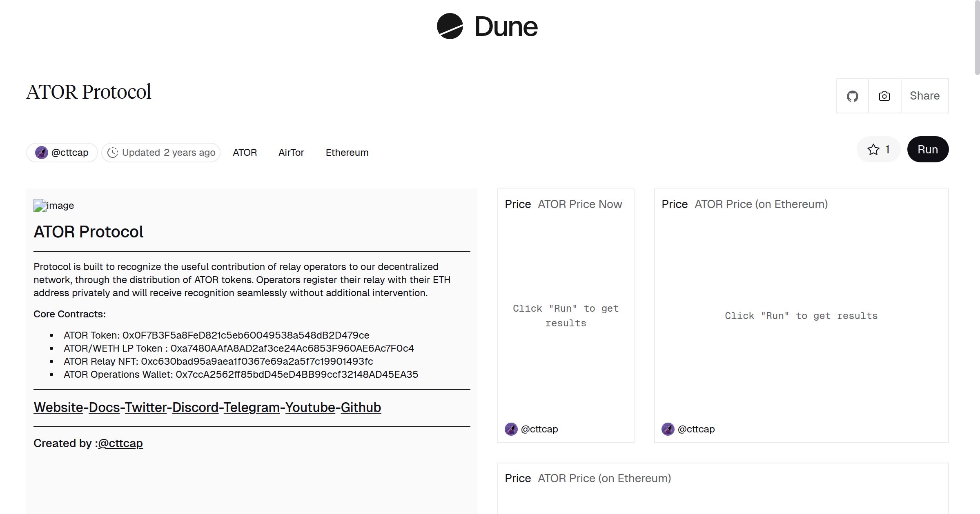This screenshot has width=980, height=514.
Task: Click the Dune logo icon
Action: coord(450,26)
